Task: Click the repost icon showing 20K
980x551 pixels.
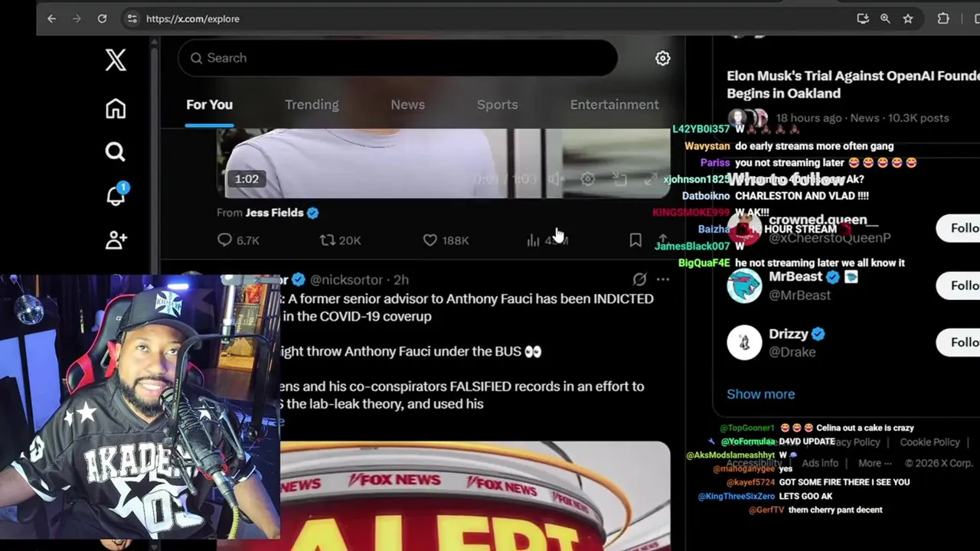Action: (x=328, y=240)
